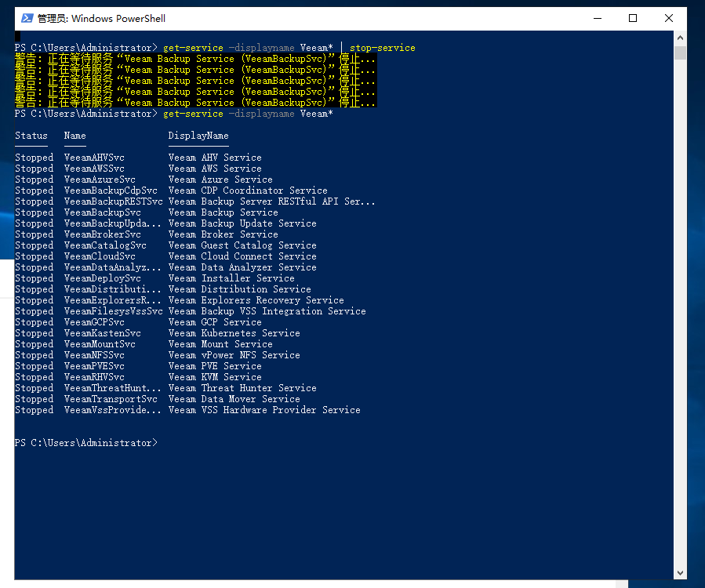Click service name 'VeeamAWSSvc'
This screenshot has height=588, width=705.
(94, 168)
